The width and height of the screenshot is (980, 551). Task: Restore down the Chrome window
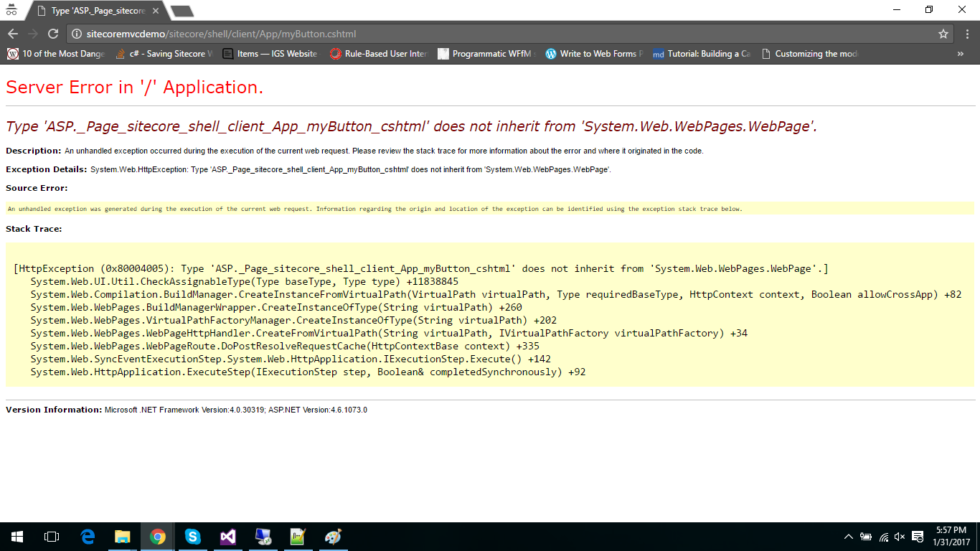(x=929, y=9)
